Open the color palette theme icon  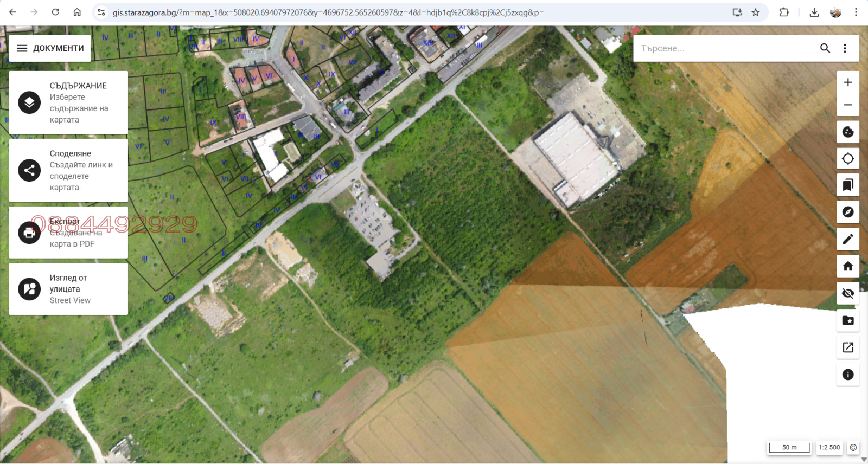click(848, 132)
